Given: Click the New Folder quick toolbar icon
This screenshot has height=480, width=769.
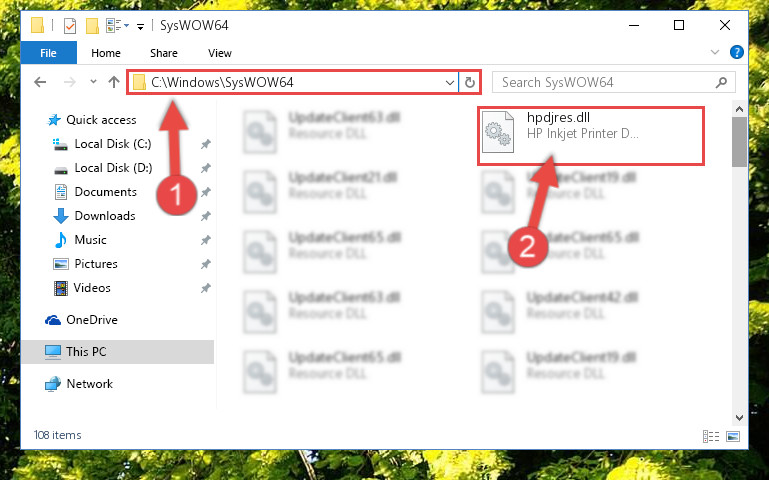Looking at the screenshot, I should point(92,25).
